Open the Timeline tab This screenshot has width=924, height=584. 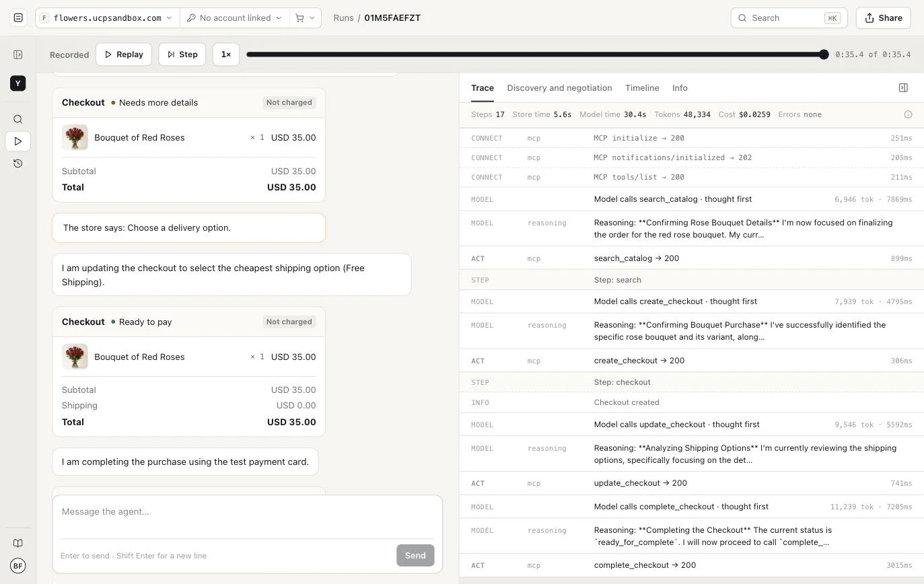click(642, 88)
